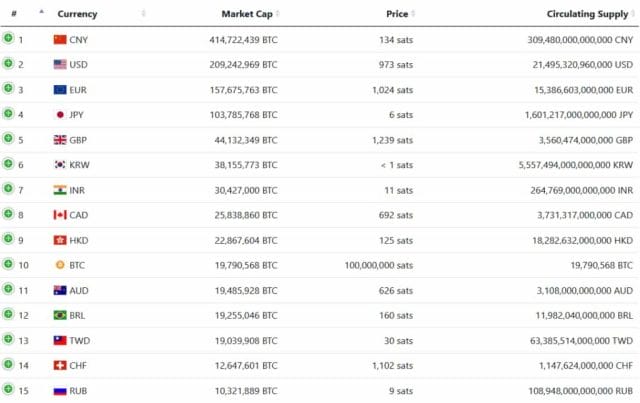Open the EUR currency link
The height and width of the screenshot is (403, 640).
click(x=78, y=90)
